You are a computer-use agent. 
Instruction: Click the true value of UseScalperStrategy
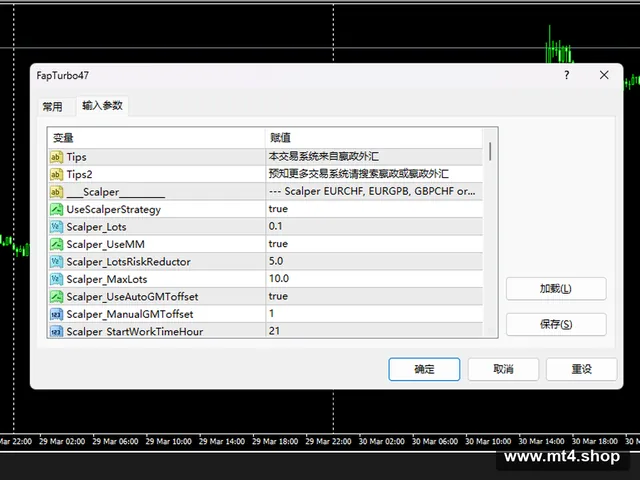278,209
